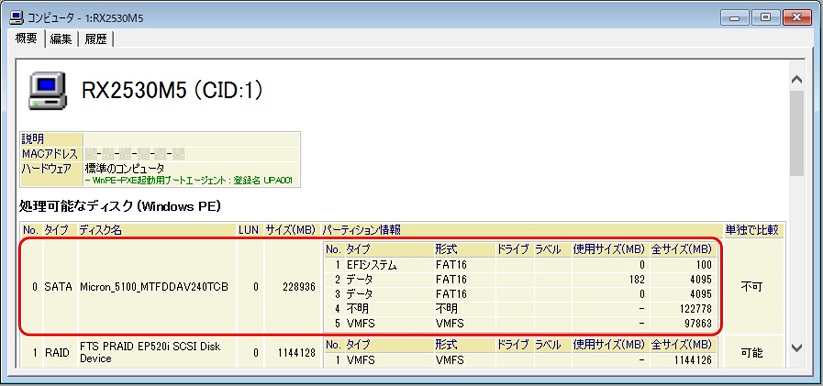Click disk size value 1144128
The width and height of the screenshot is (823, 386).
coord(296,353)
